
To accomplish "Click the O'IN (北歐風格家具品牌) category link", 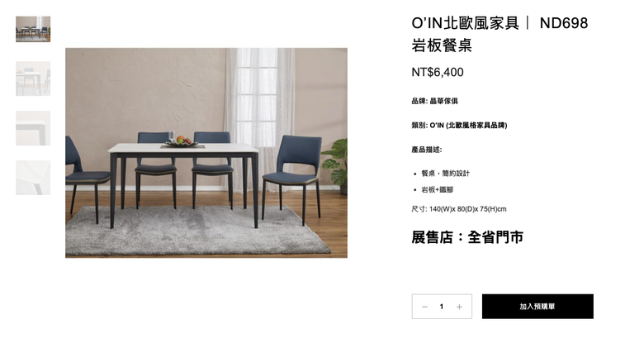I will coord(469,126).
